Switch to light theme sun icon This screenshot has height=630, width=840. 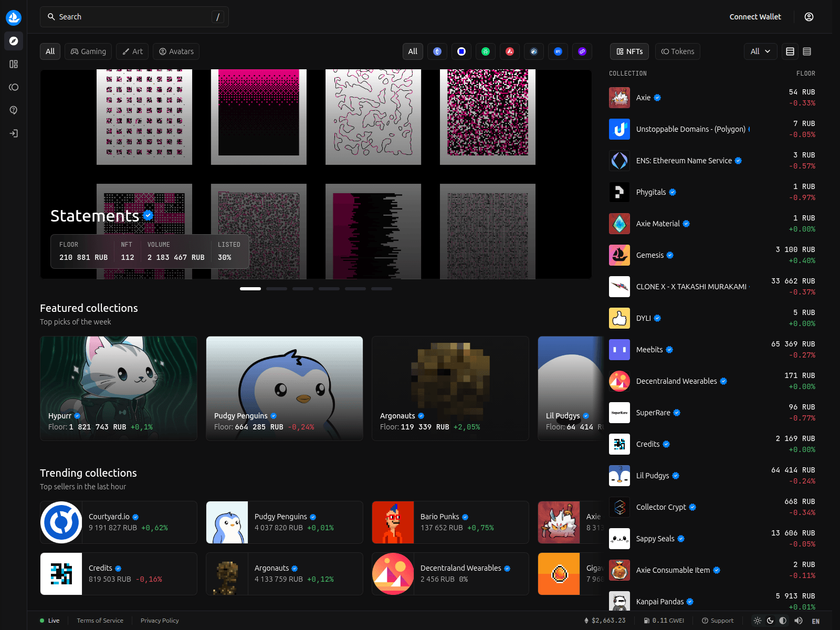(x=758, y=621)
